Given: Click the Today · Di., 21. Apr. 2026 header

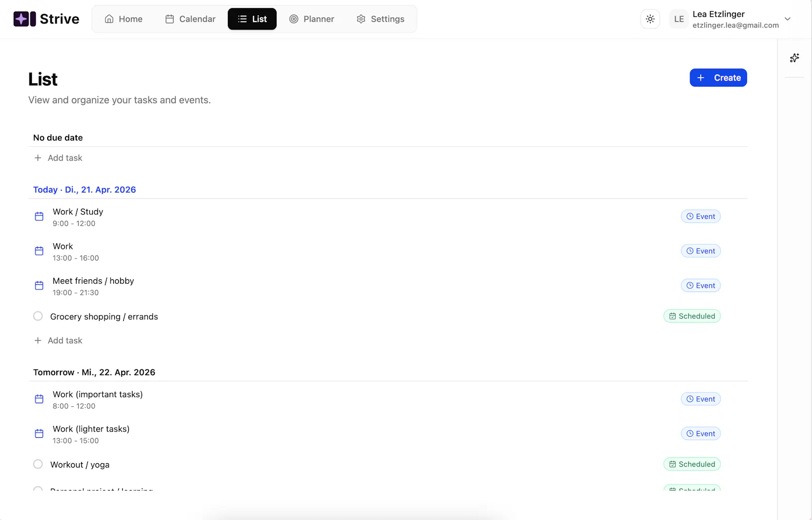Looking at the screenshot, I should pyautogui.click(x=85, y=189).
